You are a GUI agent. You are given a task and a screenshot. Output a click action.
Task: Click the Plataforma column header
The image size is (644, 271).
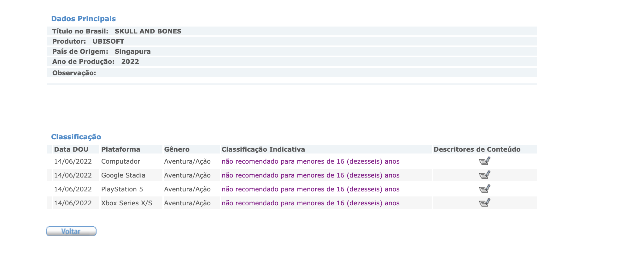(120, 149)
